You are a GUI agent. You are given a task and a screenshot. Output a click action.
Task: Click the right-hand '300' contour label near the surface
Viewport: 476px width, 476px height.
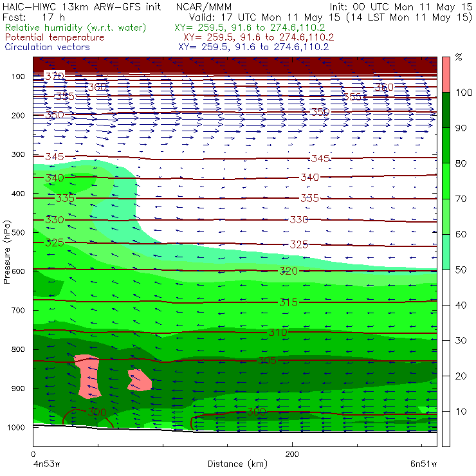click(257, 412)
